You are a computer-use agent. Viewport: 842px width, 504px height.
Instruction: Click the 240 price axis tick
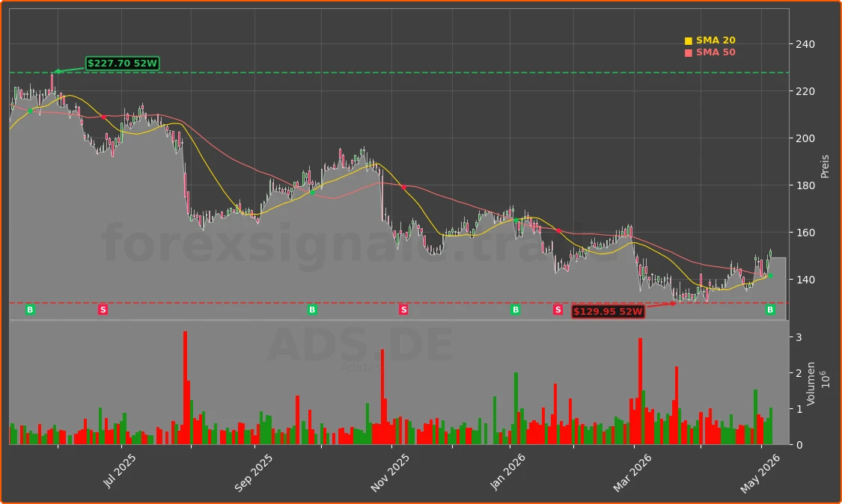805,44
